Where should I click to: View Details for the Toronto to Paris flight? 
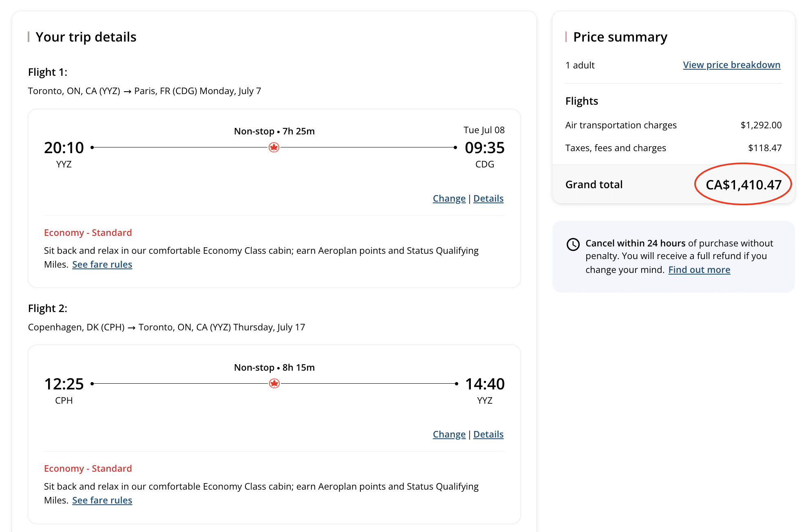pos(488,199)
